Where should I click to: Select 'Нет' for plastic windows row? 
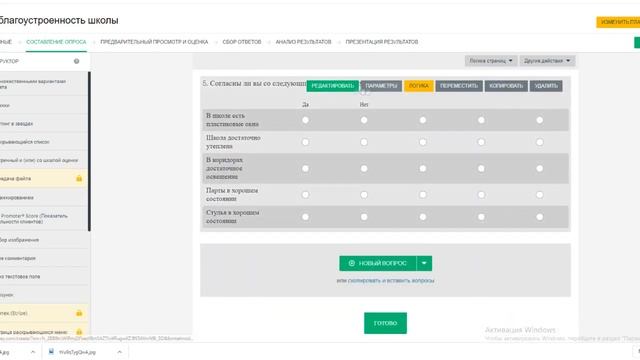pyautogui.click(x=364, y=120)
